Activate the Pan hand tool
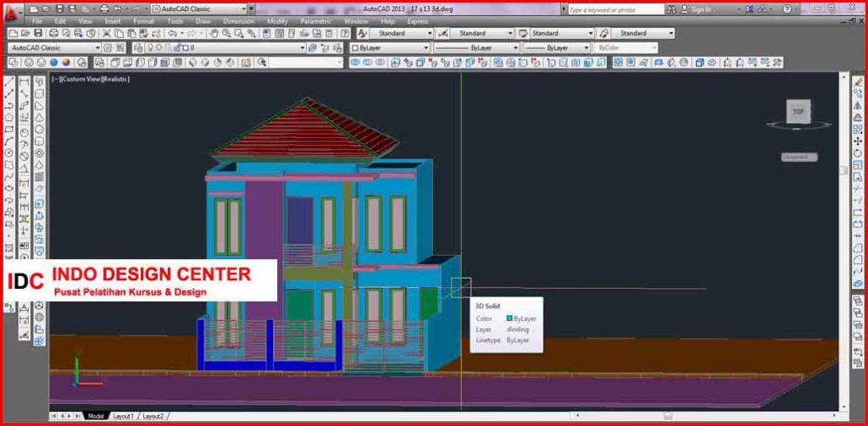 click(214, 33)
